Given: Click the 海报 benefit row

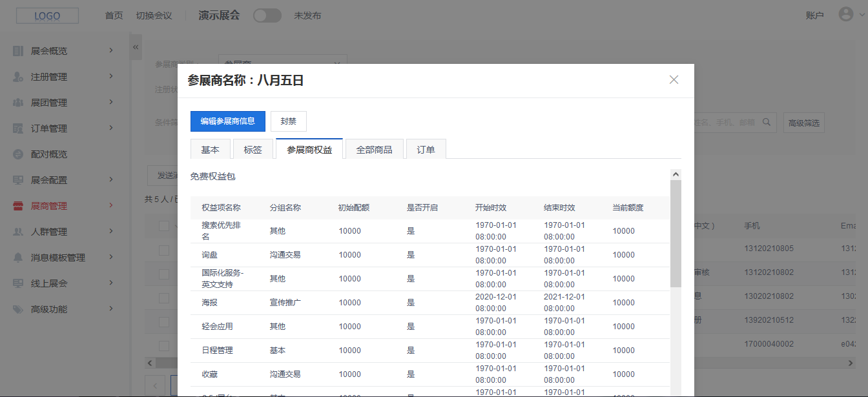Looking at the screenshot, I should coord(429,303).
